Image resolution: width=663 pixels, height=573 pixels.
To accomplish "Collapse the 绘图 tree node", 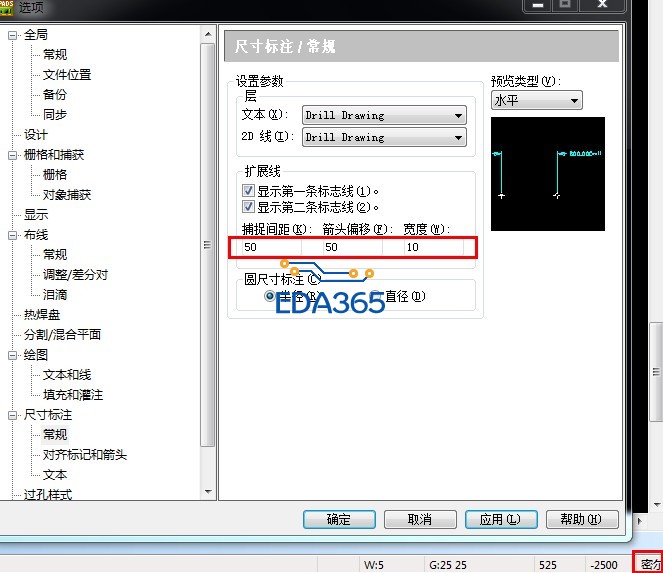I will point(12,355).
